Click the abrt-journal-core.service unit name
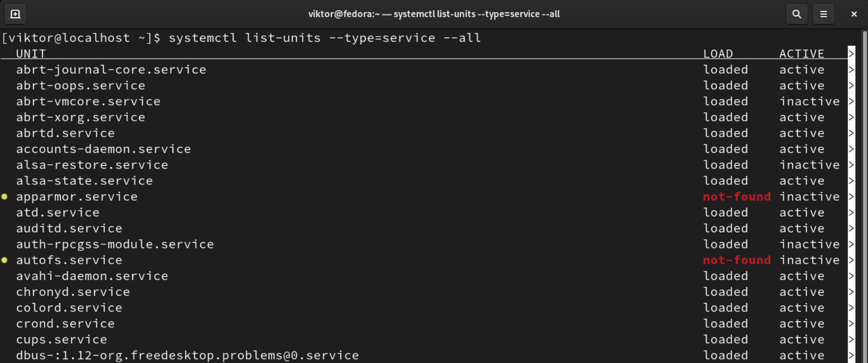 [111, 70]
